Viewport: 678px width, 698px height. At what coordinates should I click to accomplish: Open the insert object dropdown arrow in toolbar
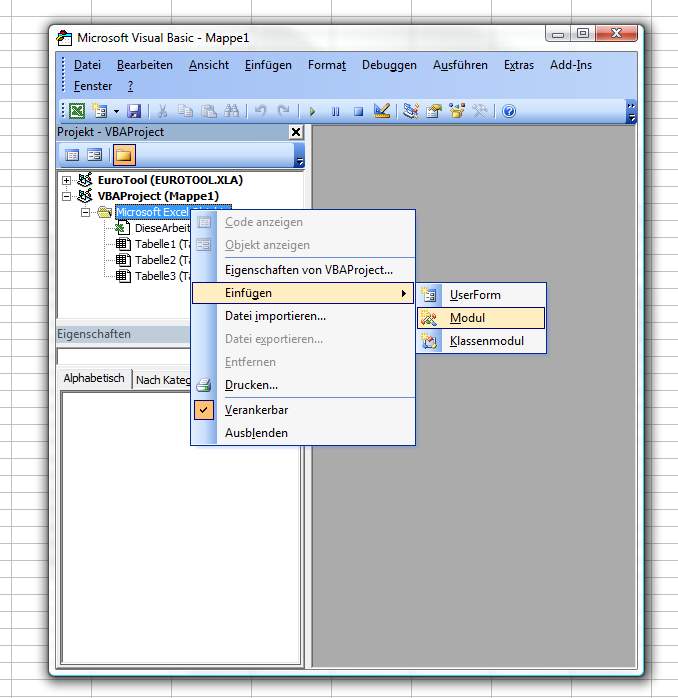[116, 111]
